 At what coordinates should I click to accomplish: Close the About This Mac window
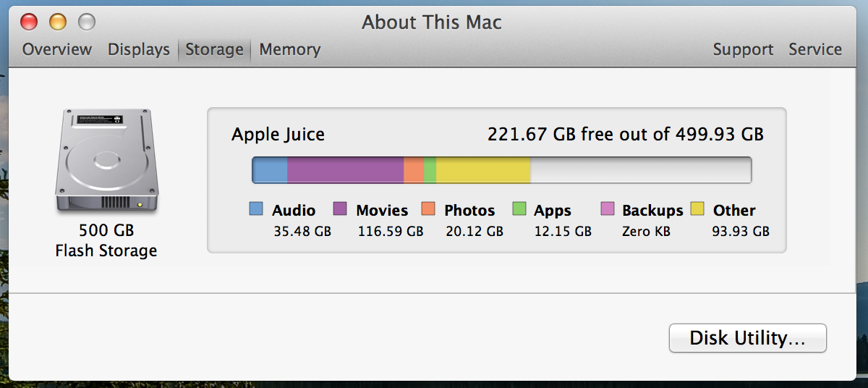(30, 22)
